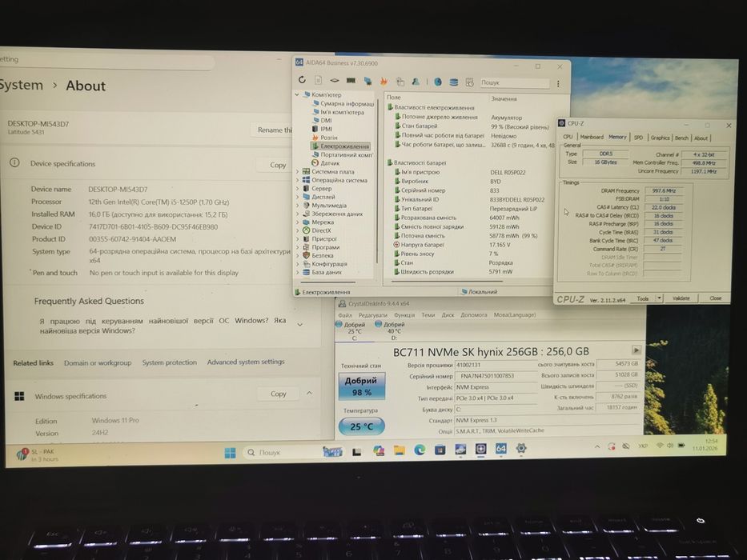Image resolution: width=747 pixels, height=560 pixels.
Task: Click the AIDA64 motherboard chip toolbar icon
Action: 335,81
